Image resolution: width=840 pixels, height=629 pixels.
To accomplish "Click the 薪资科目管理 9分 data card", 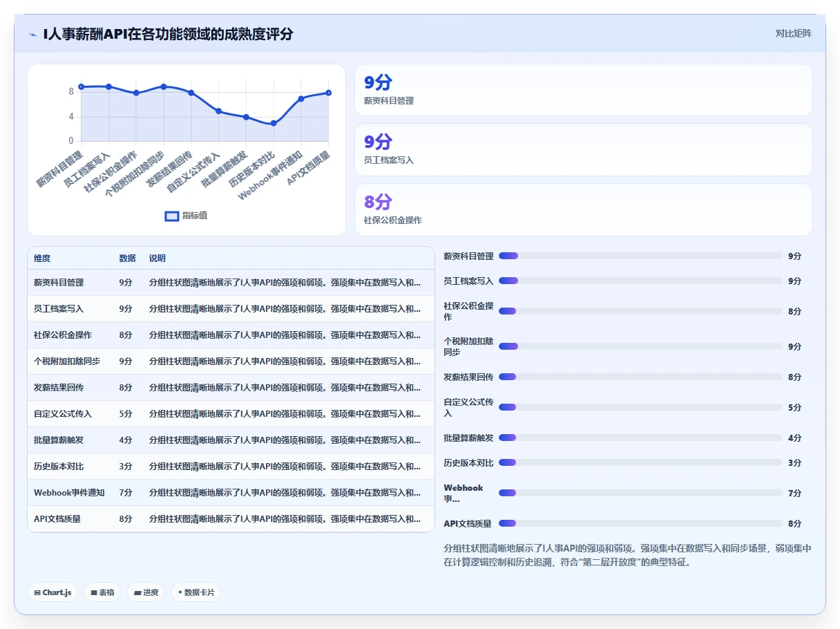I will [584, 90].
